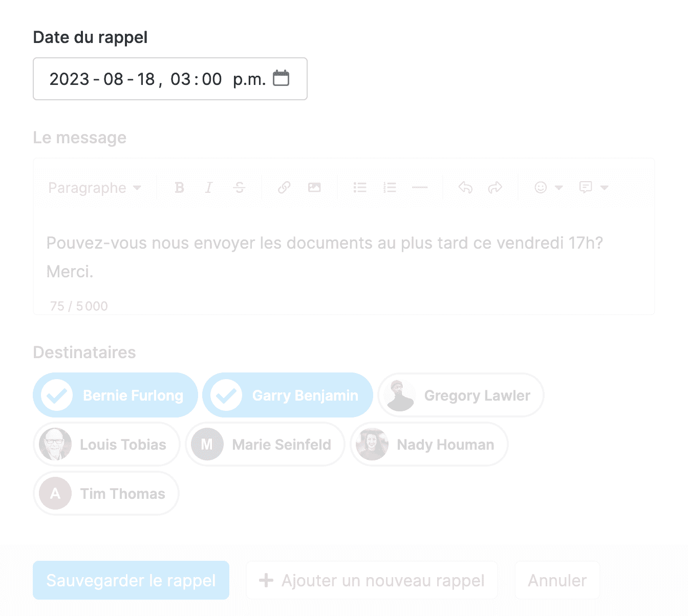
Task: Insert a horizontal rule
Action: pyautogui.click(x=420, y=188)
